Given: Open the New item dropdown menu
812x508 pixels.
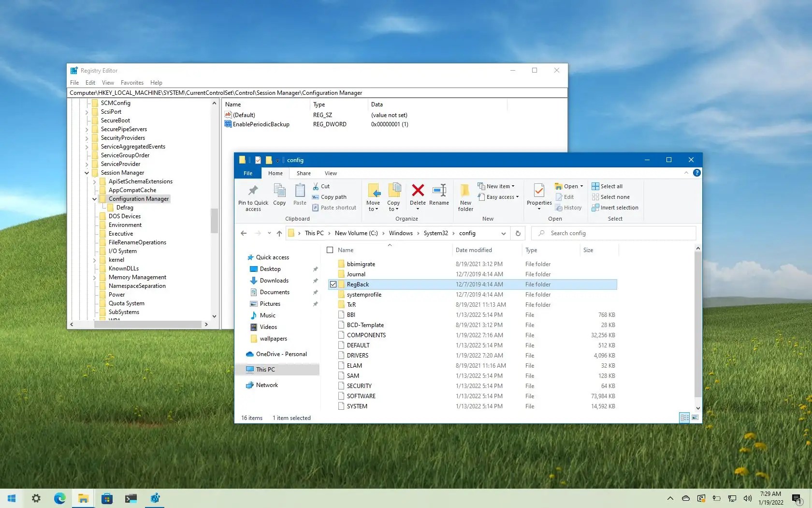Looking at the screenshot, I should 496,186.
